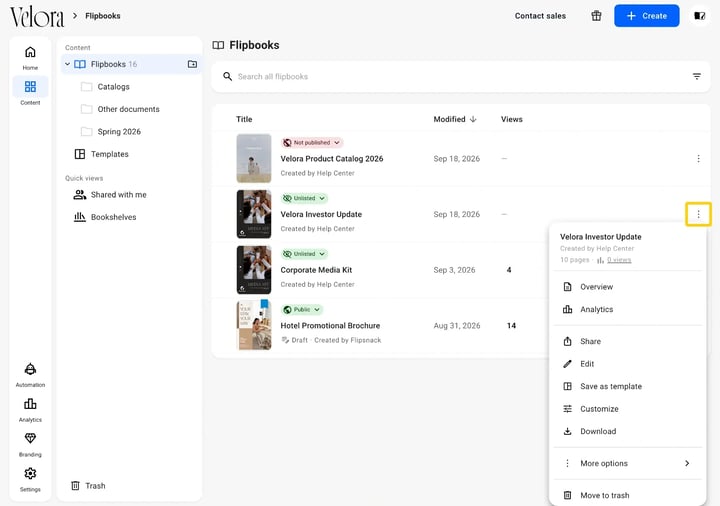This screenshot has width=720, height=506.
Task: Click the 14 views count
Action: [511, 326]
